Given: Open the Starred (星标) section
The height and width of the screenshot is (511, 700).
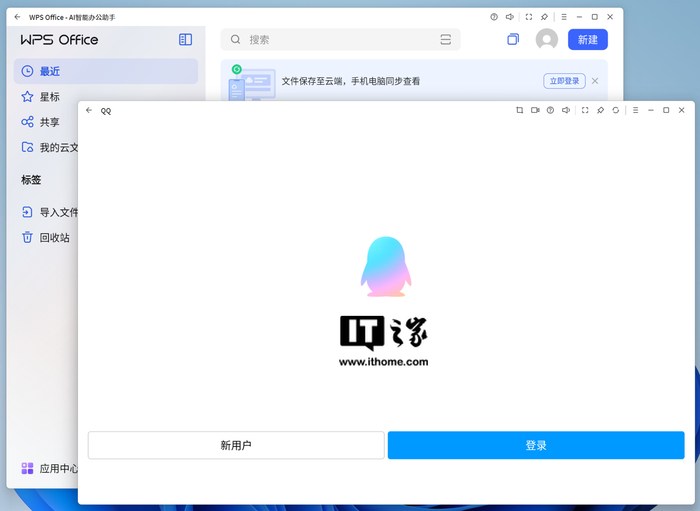Looking at the screenshot, I should click(50, 97).
